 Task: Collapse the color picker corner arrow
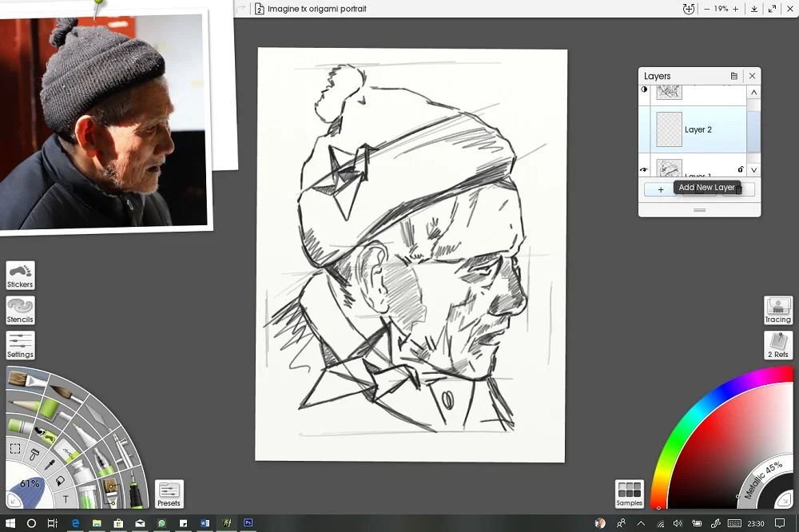coord(784,501)
